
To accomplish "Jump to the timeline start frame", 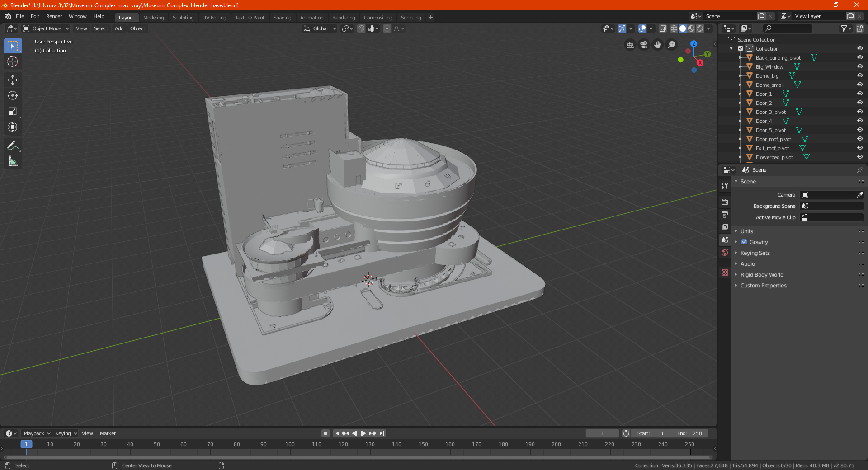I will 336,433.
